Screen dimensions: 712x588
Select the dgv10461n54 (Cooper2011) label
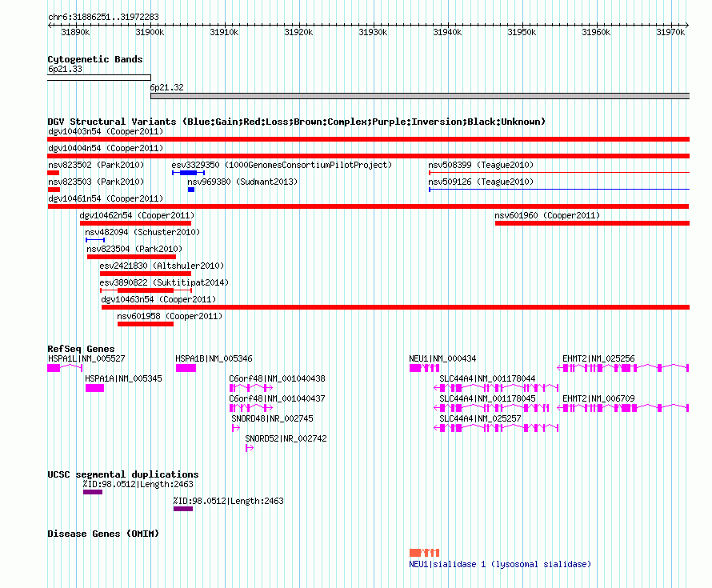(x=106, y=199)
